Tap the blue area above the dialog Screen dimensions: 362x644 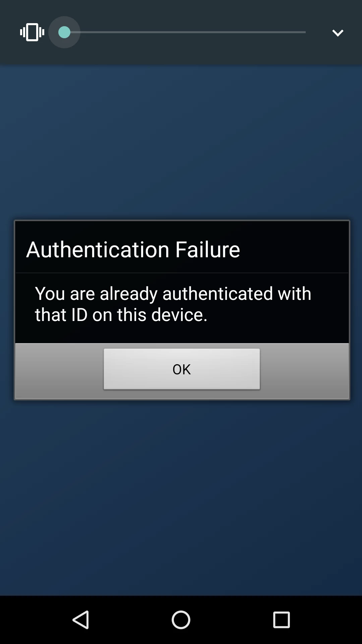[x=181, y=141]
